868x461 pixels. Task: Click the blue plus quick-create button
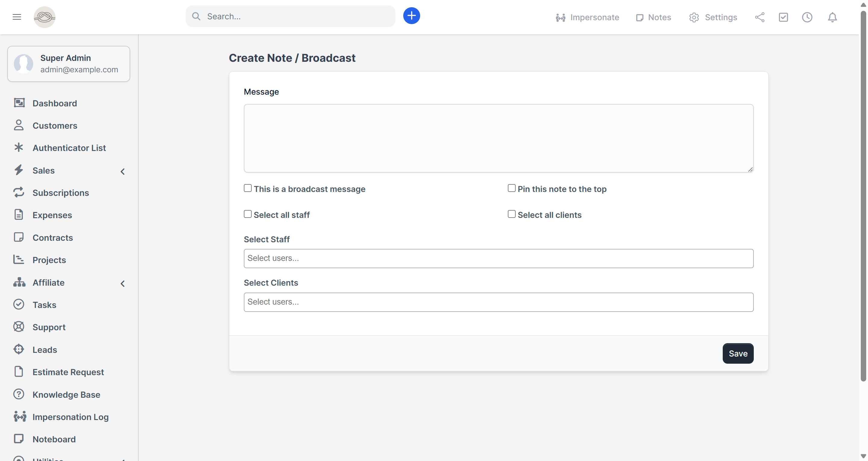click(411, 16)
